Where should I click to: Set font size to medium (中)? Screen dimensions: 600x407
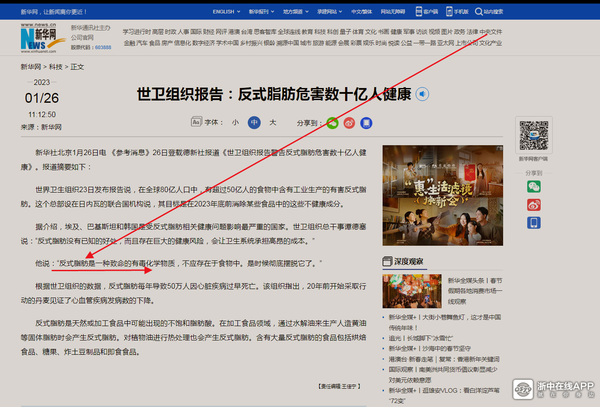pyautogui.click(x=254, y=123)
